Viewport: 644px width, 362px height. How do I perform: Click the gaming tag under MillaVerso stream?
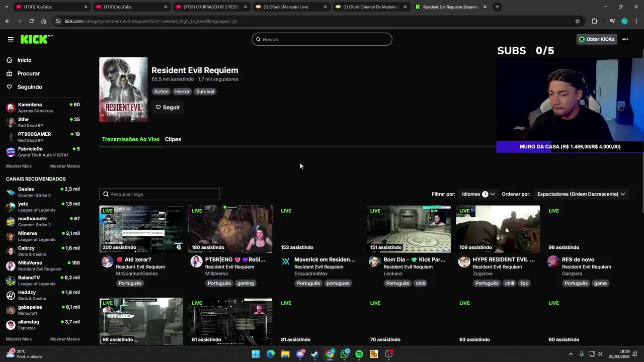[246, 283]
